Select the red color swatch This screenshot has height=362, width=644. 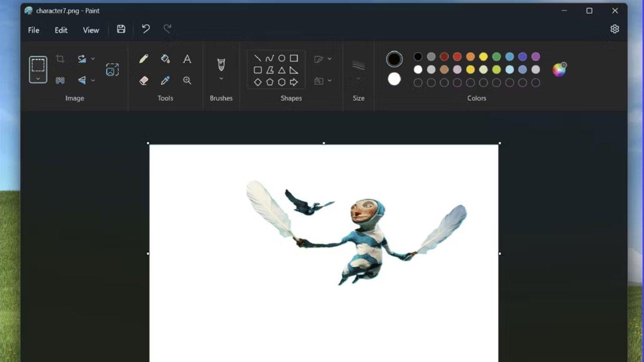point(457,57)
